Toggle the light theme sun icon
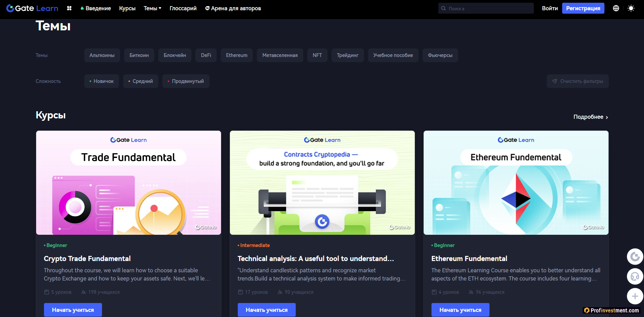This screenshot has height=317, width=644. (631, 8)
